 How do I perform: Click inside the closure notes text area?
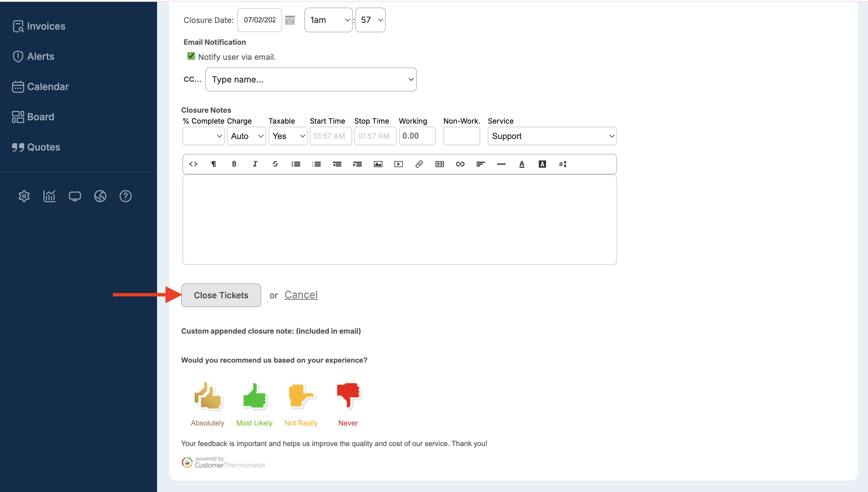click(399, 220)
